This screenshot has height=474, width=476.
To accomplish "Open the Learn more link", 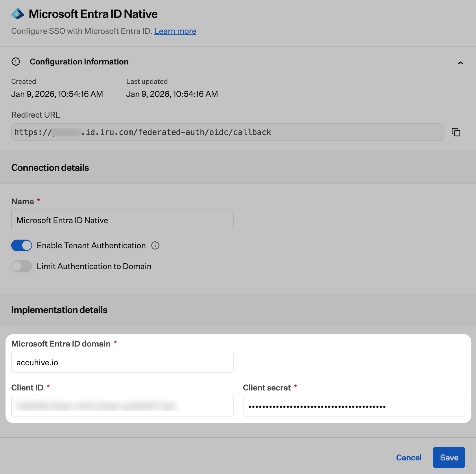I will 175,31.
